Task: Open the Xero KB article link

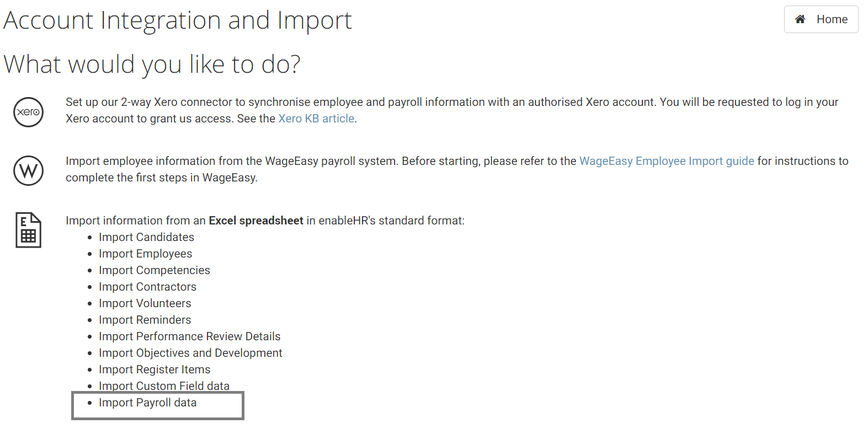Action: point(316,119)
